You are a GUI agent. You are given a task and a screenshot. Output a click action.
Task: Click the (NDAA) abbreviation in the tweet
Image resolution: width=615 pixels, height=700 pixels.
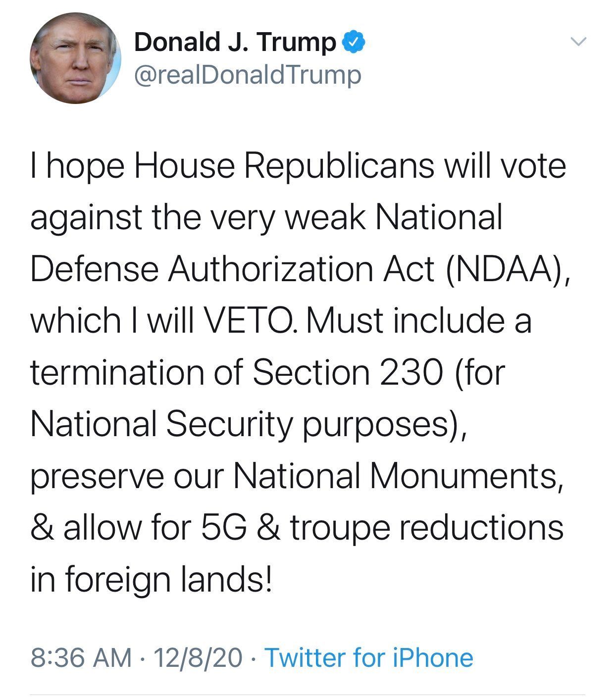pyautogui.click(x=505, y=269)
